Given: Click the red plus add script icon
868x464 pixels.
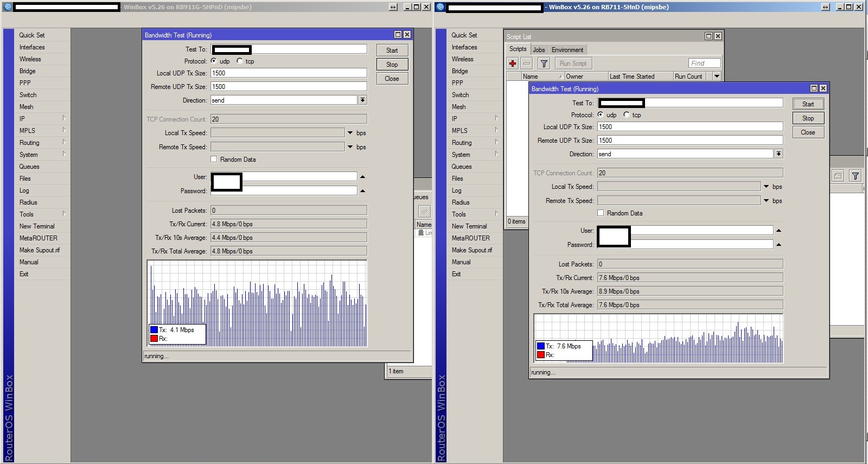Looking at the screenshot, I should click(x=513, y=63).
